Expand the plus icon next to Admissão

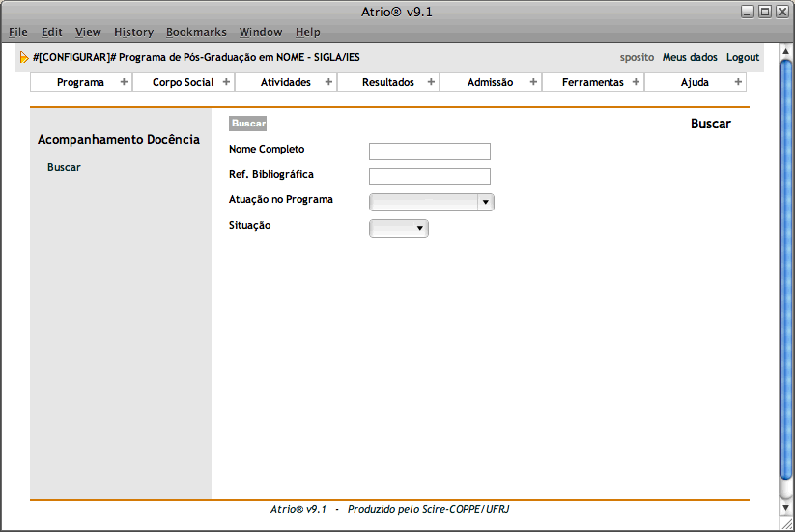click(x=533, y=82)
